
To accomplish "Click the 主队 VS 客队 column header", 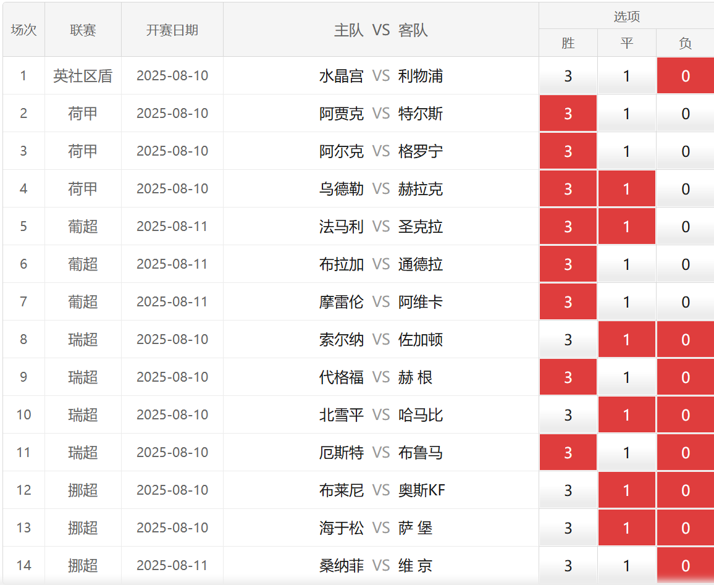I will click(380, 30).
